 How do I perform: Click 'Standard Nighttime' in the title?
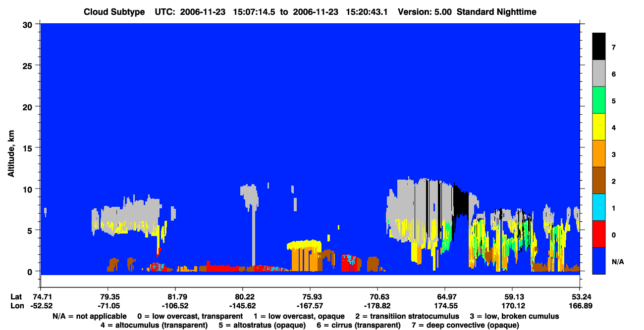pos(497,12)
